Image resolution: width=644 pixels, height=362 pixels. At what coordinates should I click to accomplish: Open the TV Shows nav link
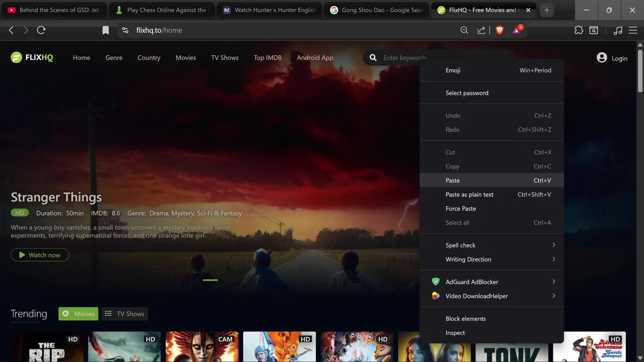pos(225,58)
